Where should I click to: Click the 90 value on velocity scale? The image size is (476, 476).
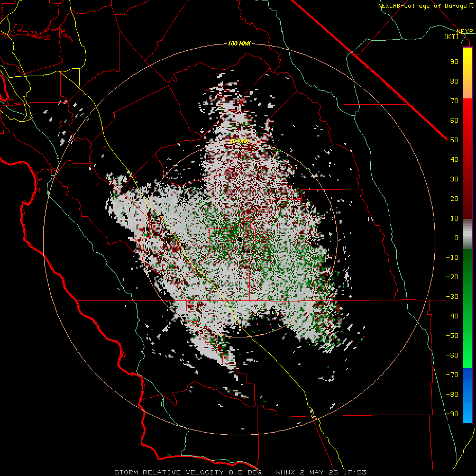(454, 62)
